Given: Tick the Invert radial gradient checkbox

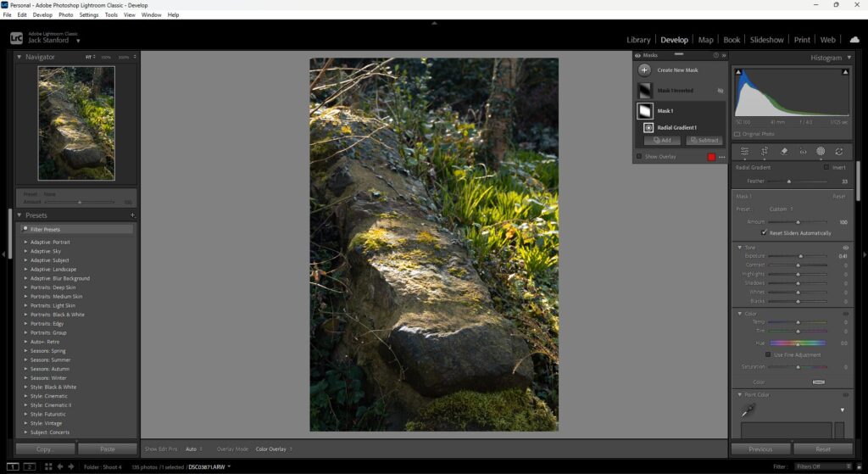Looking at the screenshot, I should (x=826, y=167).
